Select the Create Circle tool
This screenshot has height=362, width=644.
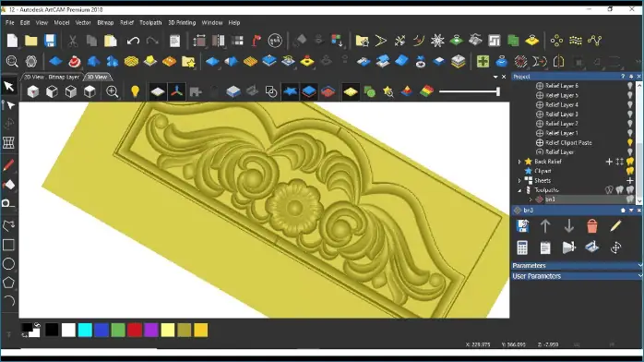[8, 264]
